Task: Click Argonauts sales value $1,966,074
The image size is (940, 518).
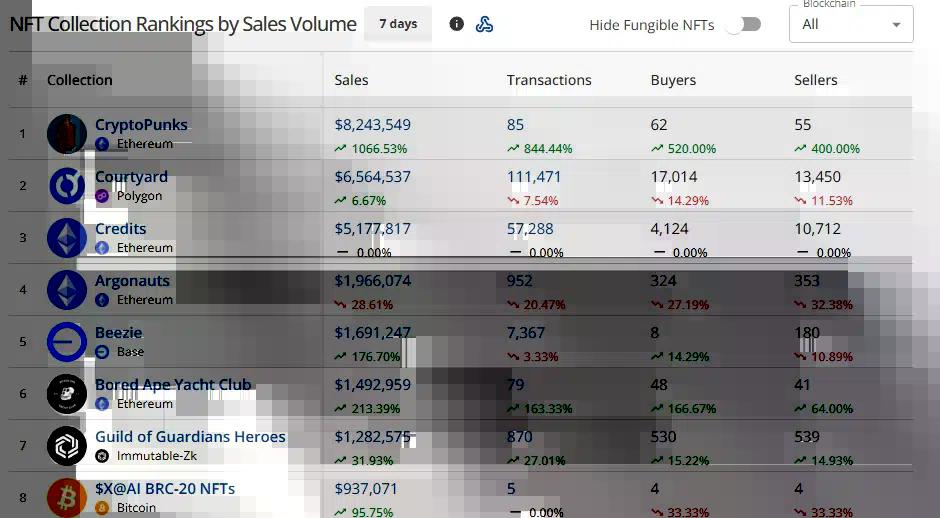Action: point(373,281)
